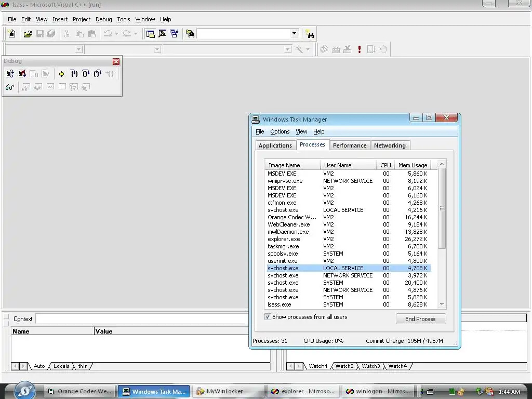
Task: Open the Tools menu in Visual C++
Action: [124, 19]
